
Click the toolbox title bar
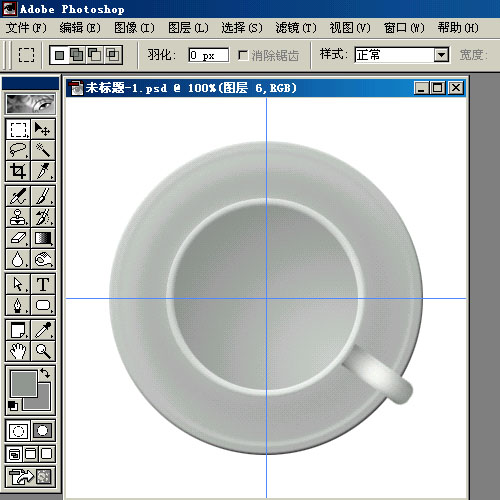pyautogui.click(x=30, y=83)
